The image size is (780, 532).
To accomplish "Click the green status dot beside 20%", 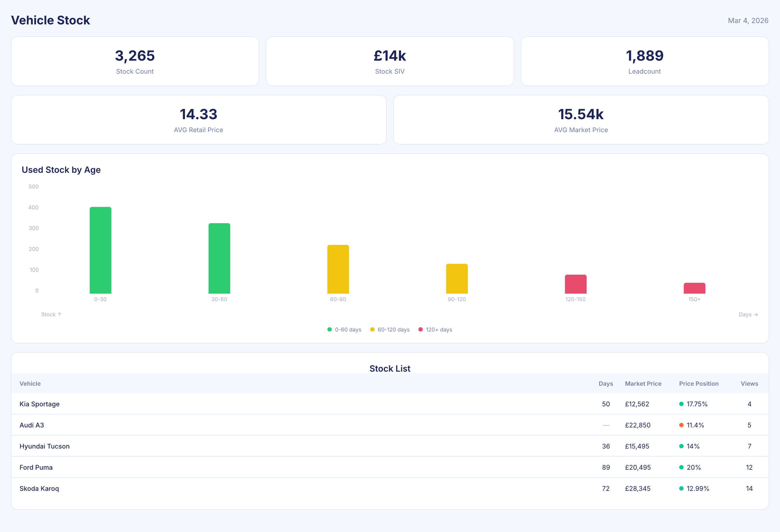I will pyautogui.click(x=681, y=468).
